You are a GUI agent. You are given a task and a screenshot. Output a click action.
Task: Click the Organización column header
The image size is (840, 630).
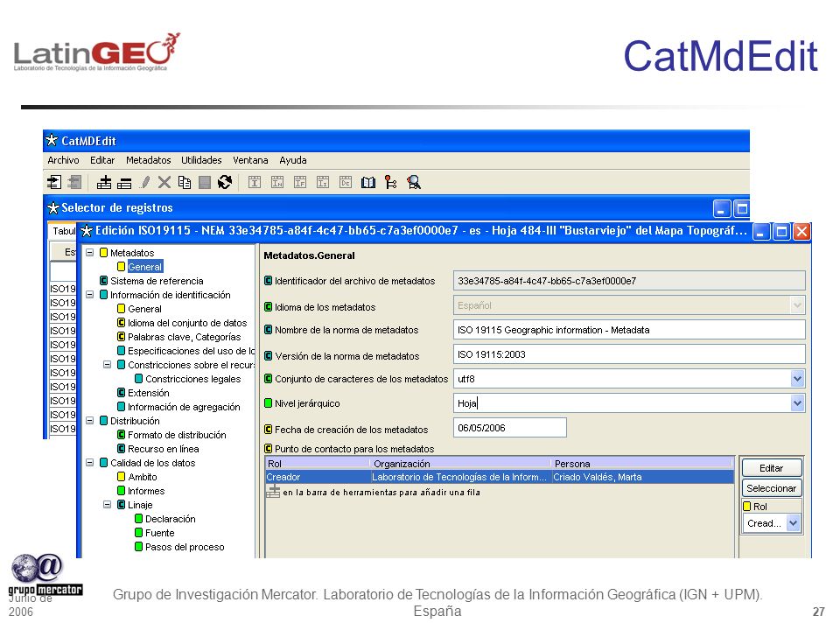coord(460,464)
